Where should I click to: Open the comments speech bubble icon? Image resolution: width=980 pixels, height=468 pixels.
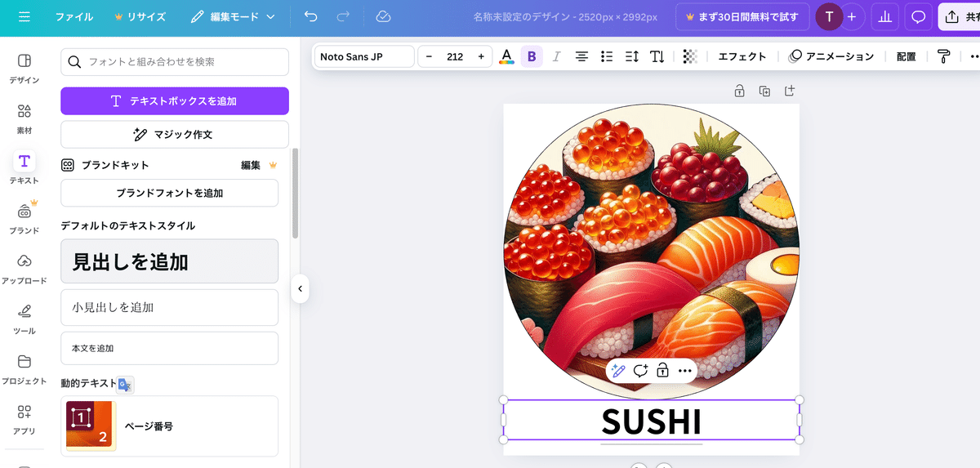(x=919, y=16)
